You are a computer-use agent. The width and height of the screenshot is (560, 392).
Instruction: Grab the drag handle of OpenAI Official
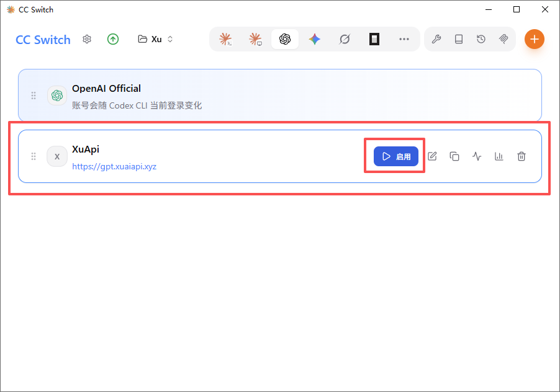coord(34,96)
